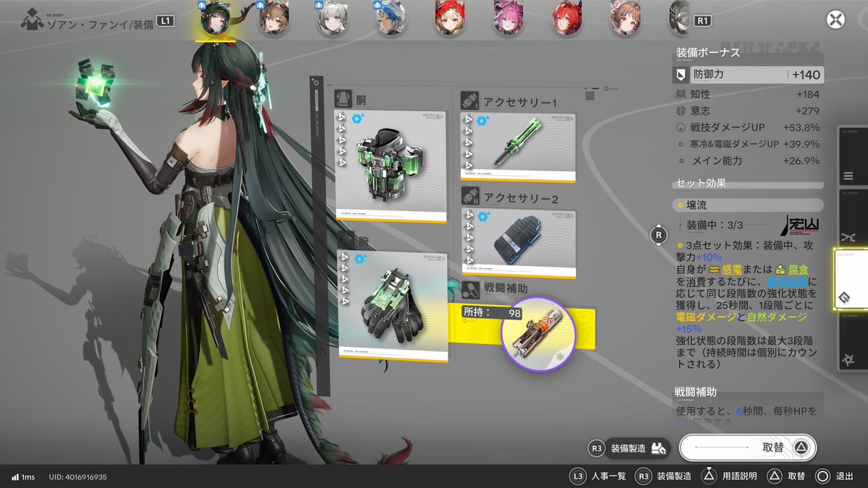Screen dimensions: 868x488
Task: Click the アクセサリー1 slot icon
Action: (x=469, y=100)
